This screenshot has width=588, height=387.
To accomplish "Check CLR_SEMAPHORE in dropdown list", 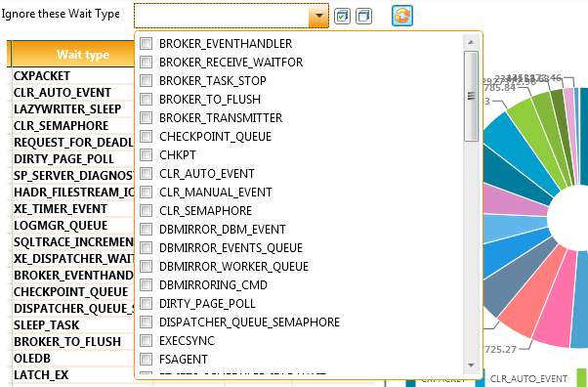I will click(146, 210).
